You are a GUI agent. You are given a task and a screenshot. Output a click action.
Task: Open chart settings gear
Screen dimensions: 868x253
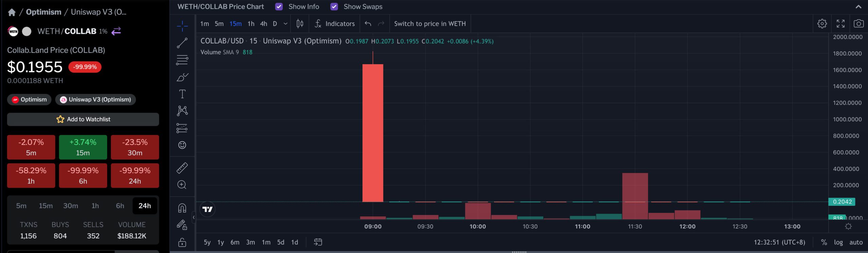(822, 24)
